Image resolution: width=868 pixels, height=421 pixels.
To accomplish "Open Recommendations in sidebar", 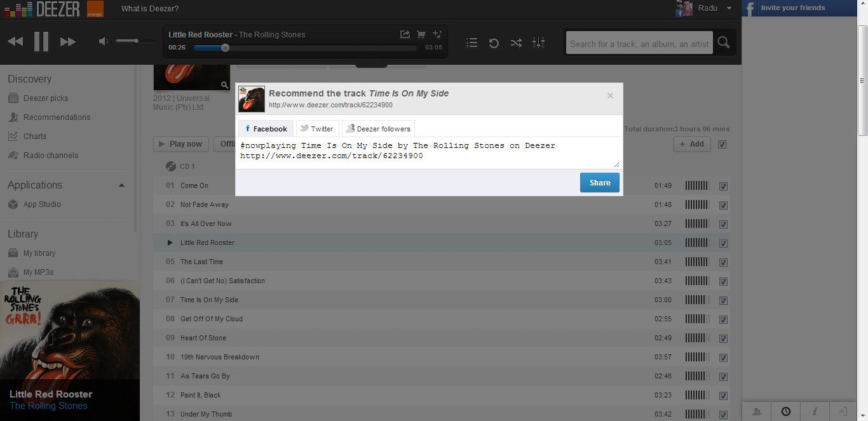I will click(x=57, y=117).
